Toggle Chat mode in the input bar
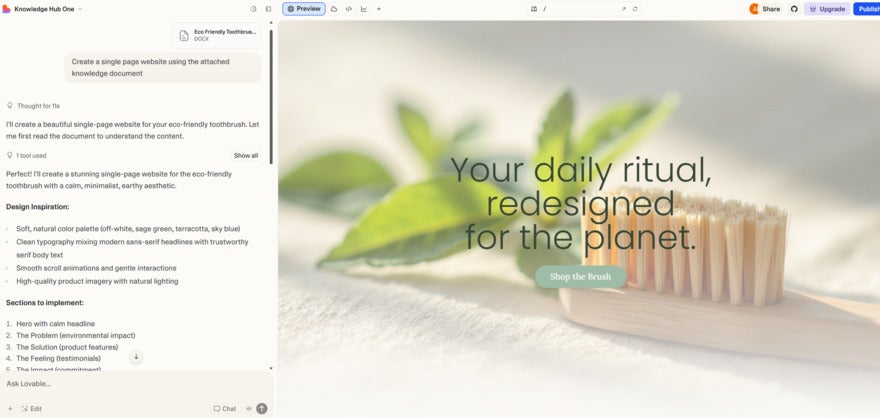Viewport: 880px width, 418px height. (224, 408)
